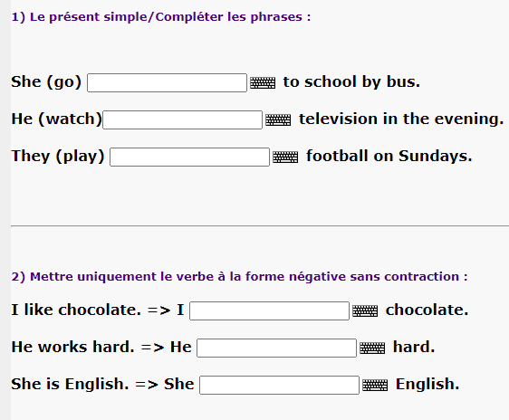Click the heading about 'forme négative sans contraction'
The image size is (509, 420).
click(x=239, y=277)
